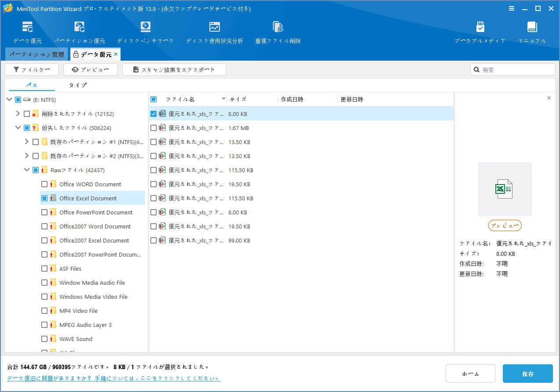
Task: Click the search magnifier icon
Action: pyautogui.click(x=476, y=69)
